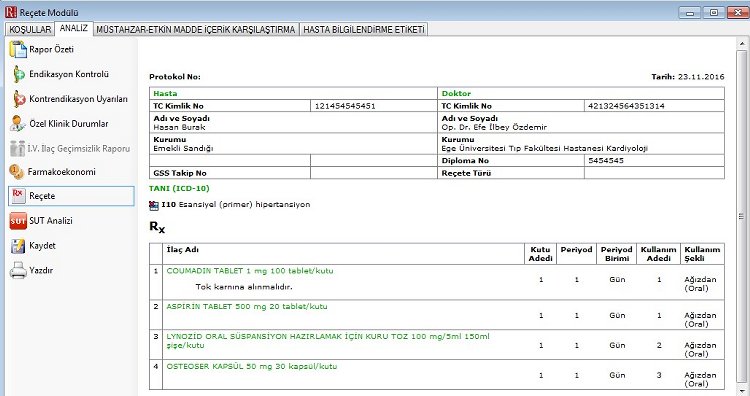Click the 'TANI (ICD-10)' heading
This screenshot has width=750, height=396.
coord(179,188)
